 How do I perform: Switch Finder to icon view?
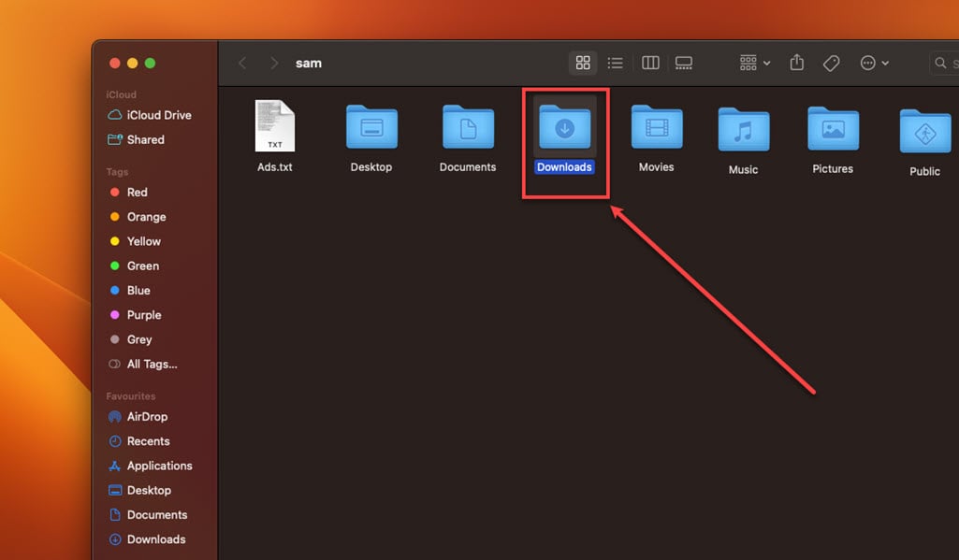point(582,63)
